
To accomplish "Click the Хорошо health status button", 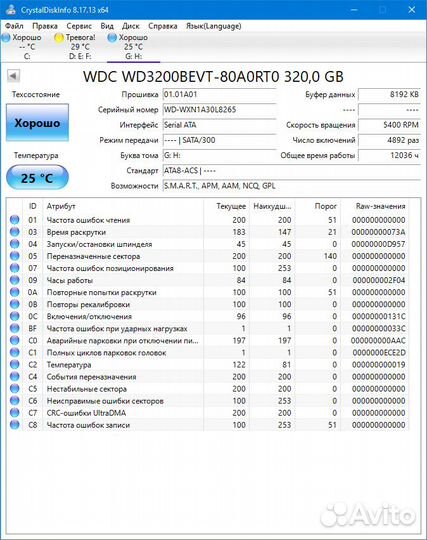I will click(37, 123).
